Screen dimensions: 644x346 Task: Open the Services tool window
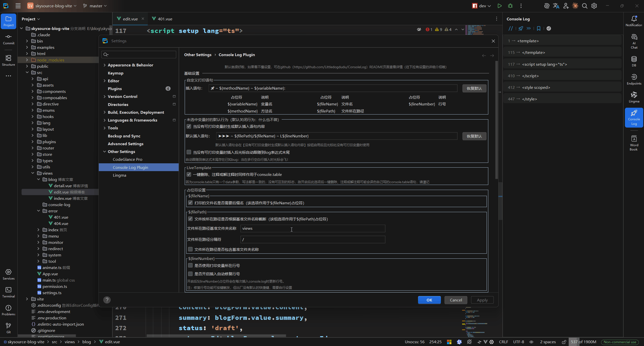[9, 275]
